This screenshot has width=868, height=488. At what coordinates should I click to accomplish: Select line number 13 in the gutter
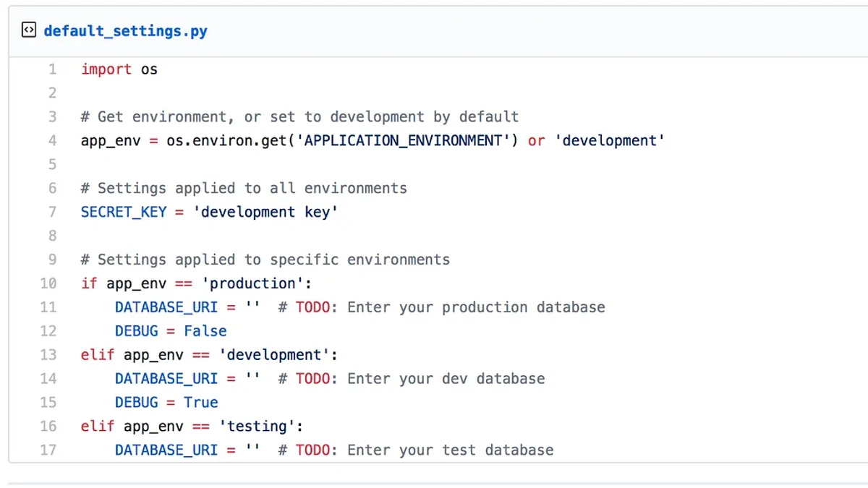pyautogui.click(x=48, y=355)
